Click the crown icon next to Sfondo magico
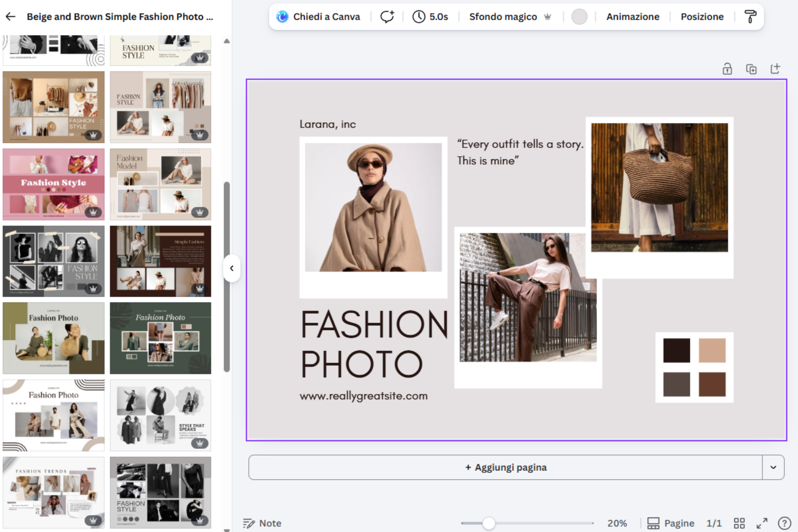The width and height of the screenshot is (798, 532). coord(547,16)
